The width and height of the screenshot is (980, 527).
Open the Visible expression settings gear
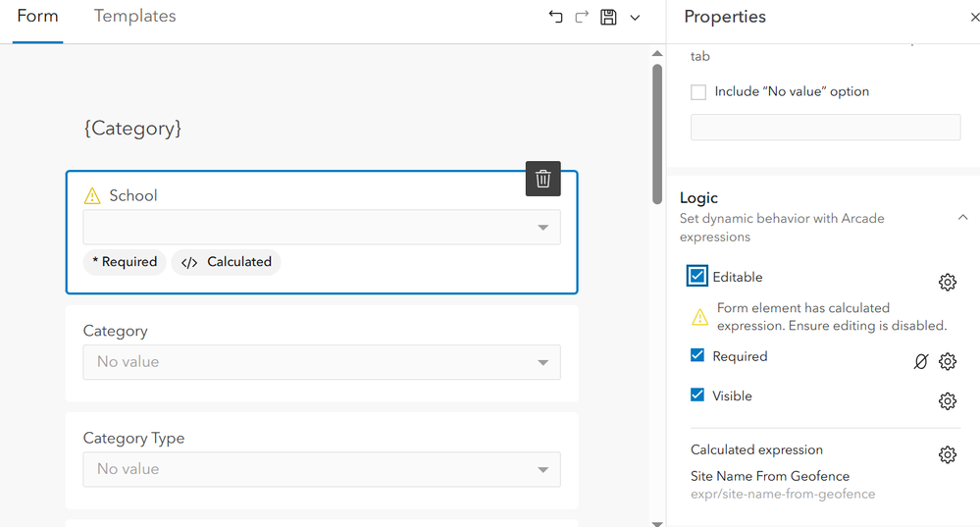[947, 400]
